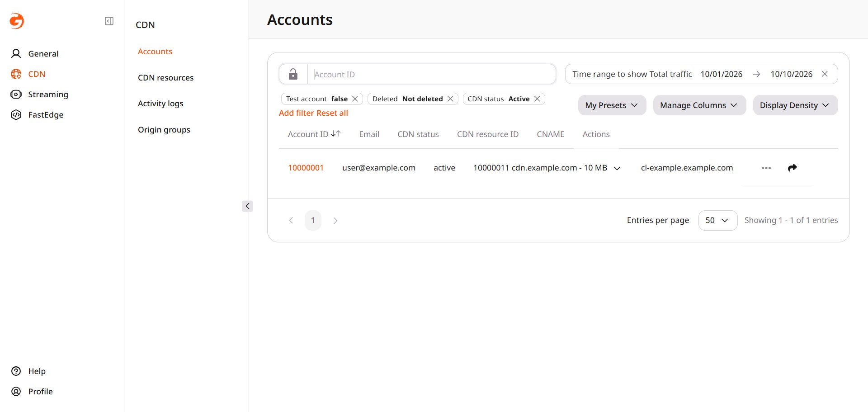Select Accounts in the CDN menu
The width and height of the screenshot is (868, 412).
click(155, 52)
